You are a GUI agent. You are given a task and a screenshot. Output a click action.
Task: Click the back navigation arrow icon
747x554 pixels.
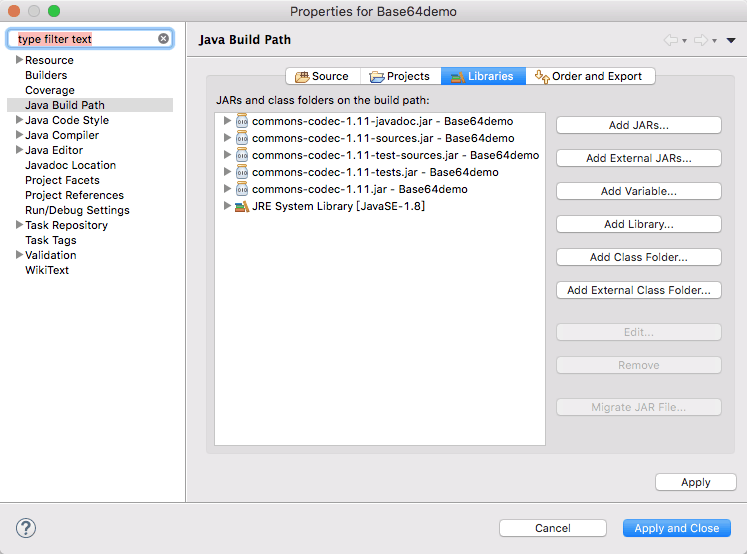(x=671, y=40)
